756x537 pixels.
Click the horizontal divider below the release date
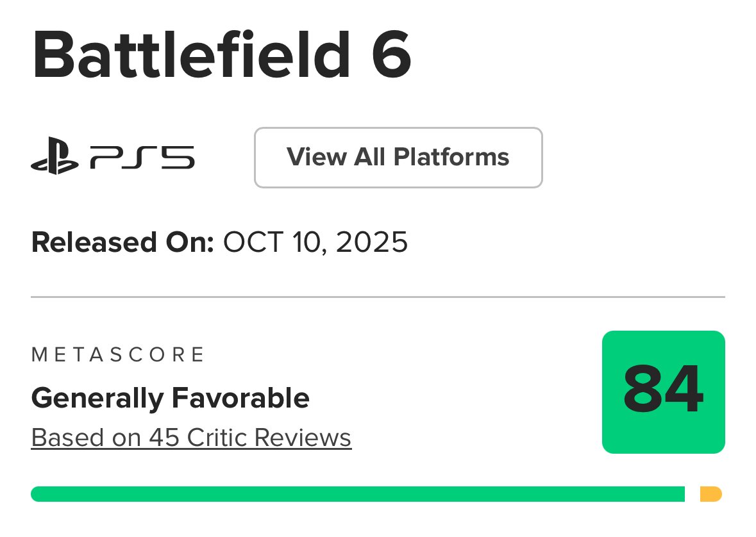point(378,297)
